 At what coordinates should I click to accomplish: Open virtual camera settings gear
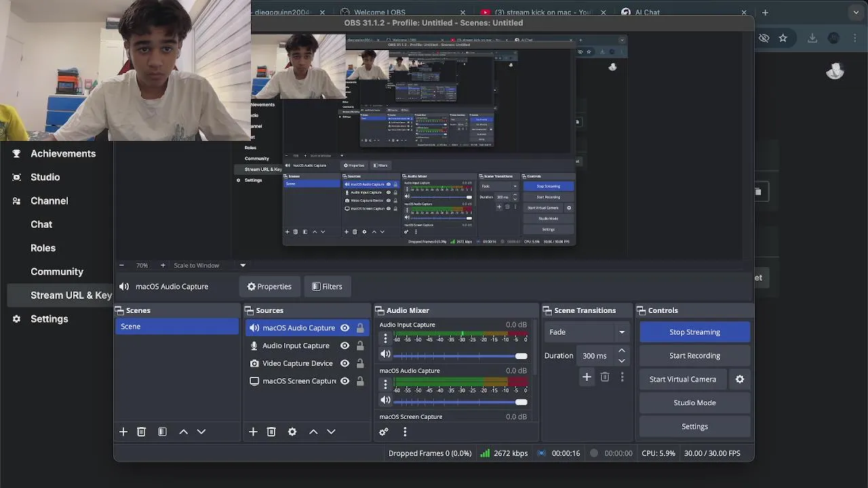[x=740, y=379]
